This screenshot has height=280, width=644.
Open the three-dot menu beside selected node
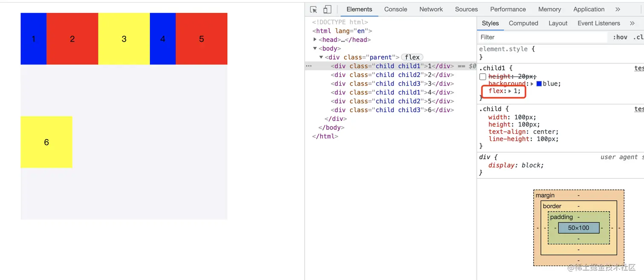(x=309, y=66)
